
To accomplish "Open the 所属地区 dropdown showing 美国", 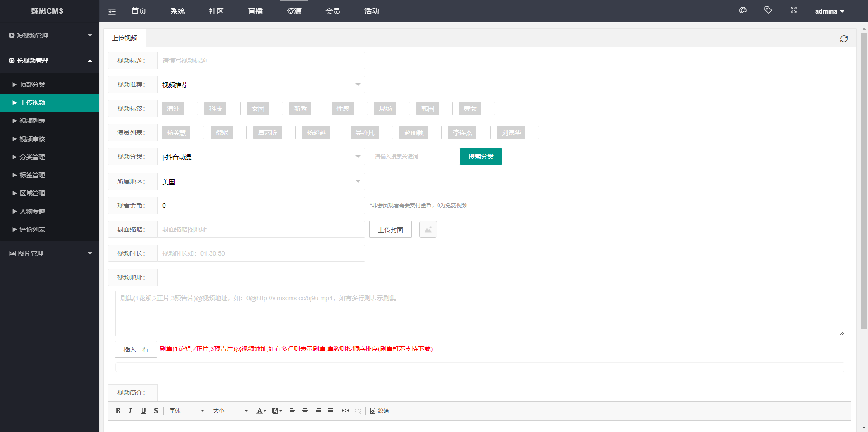I will click(261, 181).
